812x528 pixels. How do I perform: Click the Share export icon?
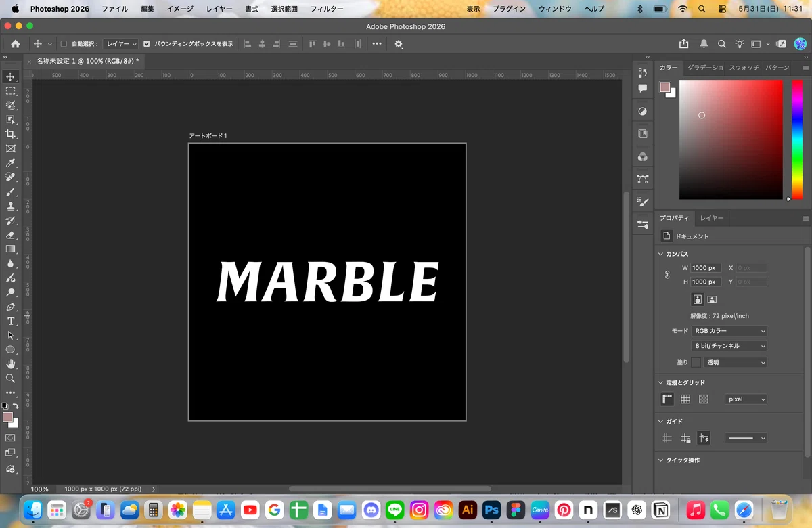click(684, 44)
